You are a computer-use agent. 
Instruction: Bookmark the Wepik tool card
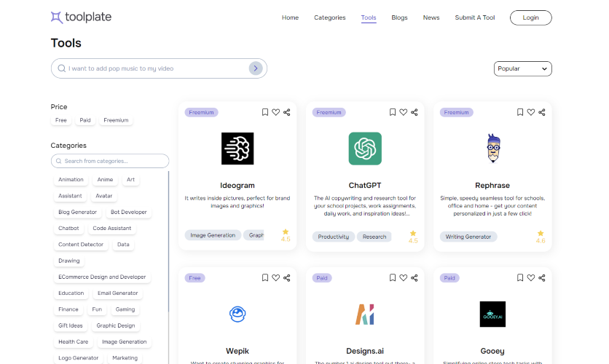pos(265,277)
